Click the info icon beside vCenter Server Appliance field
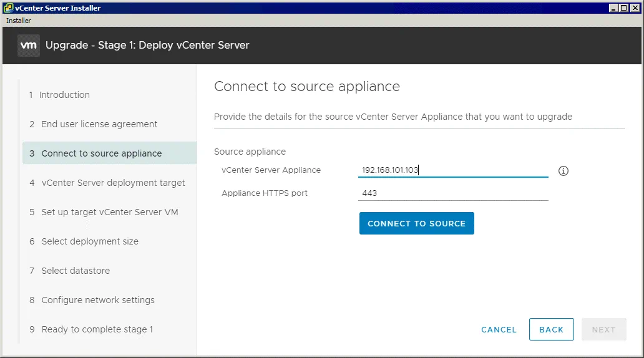644x358 pixels. (563, 171)
